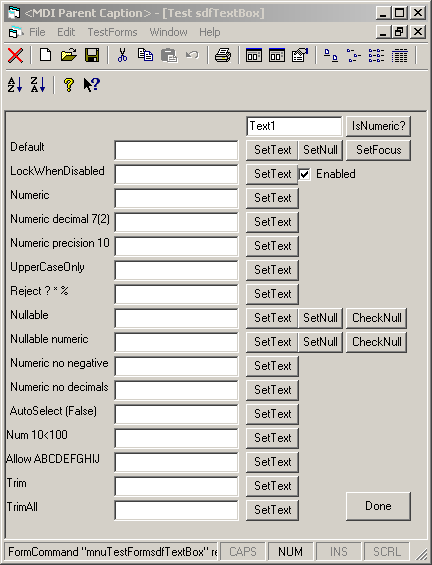432x565 pixels.
Task: Activate What's This pointer help icon
Action: (x=92, y=85)
